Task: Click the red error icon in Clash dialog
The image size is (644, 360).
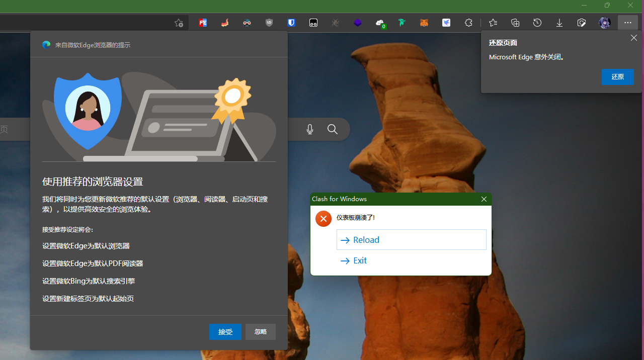Action: coord(323,219)
